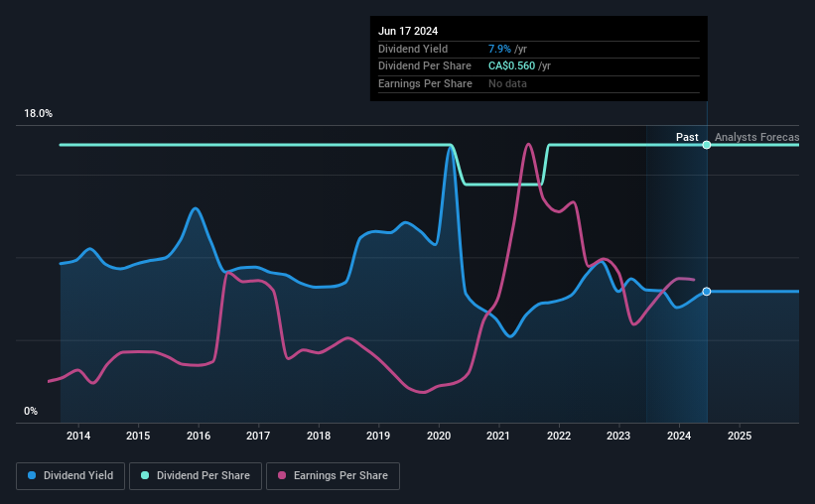The height and width of the screenshot is (504, 815).
Task: Click the 18.0% y-axis label
Action: [x=38, y=114]
